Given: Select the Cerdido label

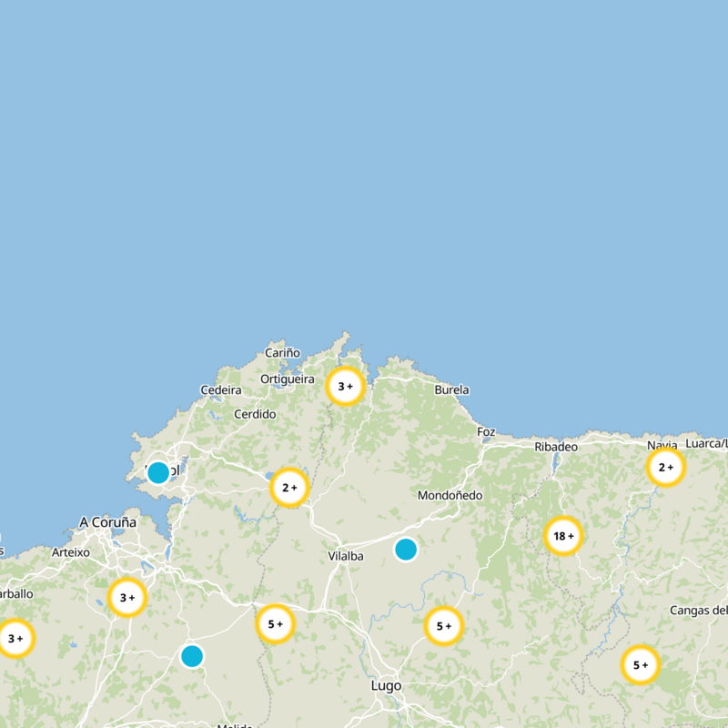Looking at the screenshot, I should 255,414.
